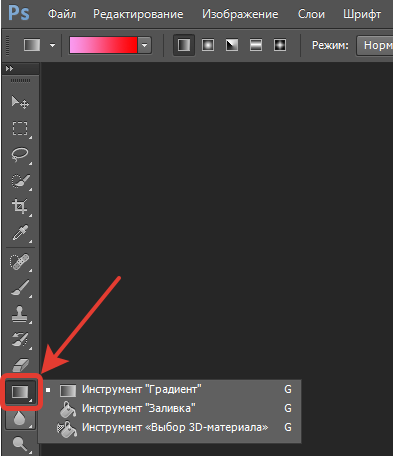
Task: Switch to diamond gradient style
Action: [280, 45]
